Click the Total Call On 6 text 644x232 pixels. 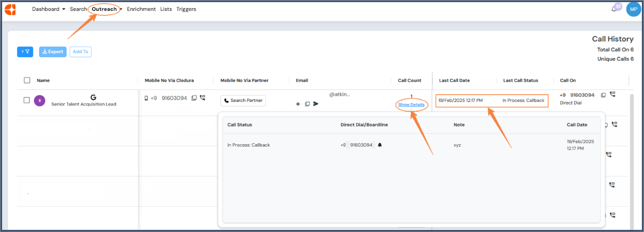tap(615, 50)
